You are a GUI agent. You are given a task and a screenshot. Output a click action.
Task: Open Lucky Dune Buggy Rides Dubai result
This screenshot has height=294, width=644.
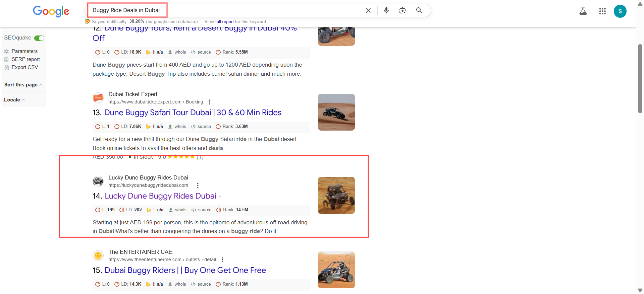pos(163,196)
